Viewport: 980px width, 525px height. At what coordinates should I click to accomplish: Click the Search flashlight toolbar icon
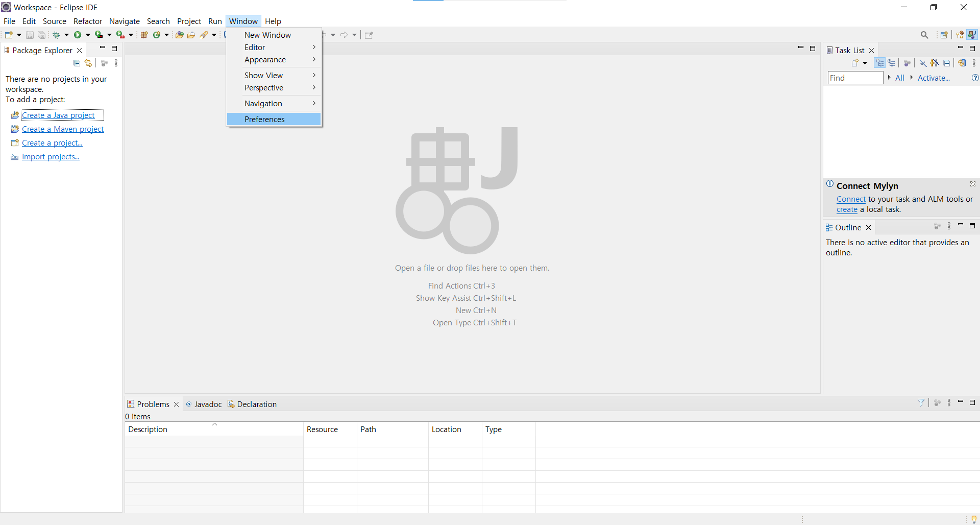[204, 35]
